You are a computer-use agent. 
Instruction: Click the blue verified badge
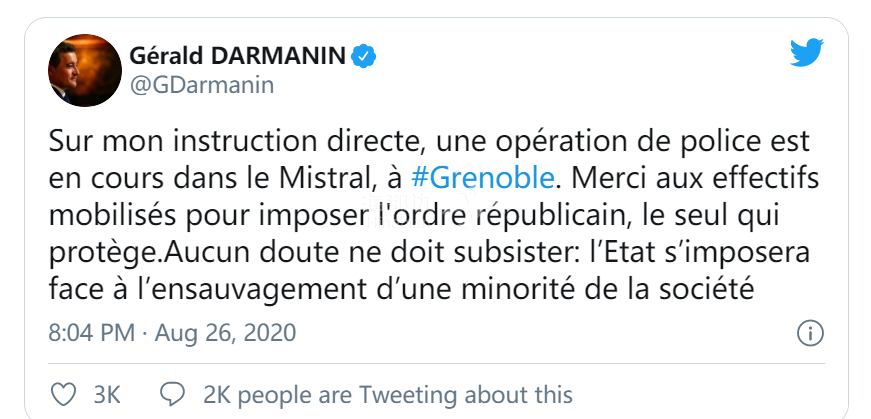[x=366, y=56]
